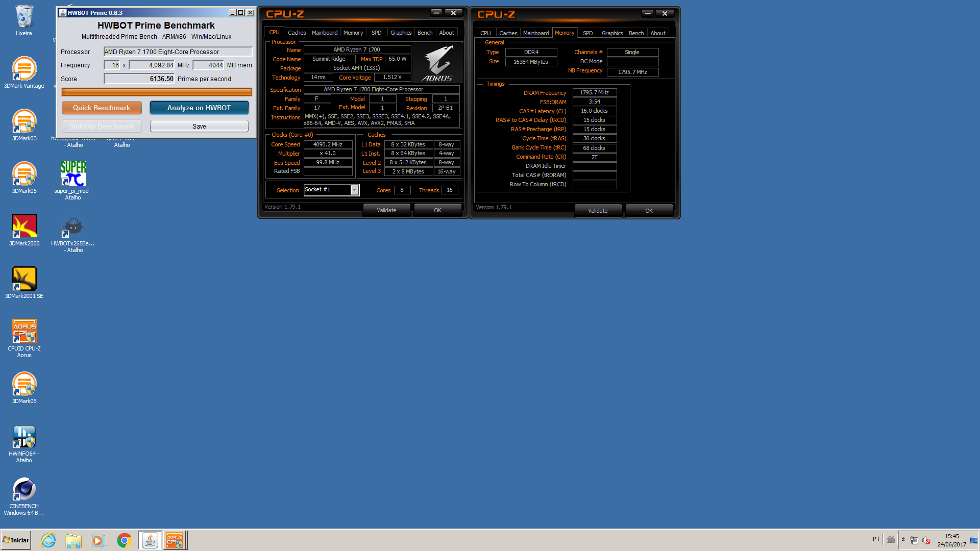The height and width of the screenshot is (551, 980).
Task: Click the Code Name value Summit Ridge
Action: coord(329,59)
